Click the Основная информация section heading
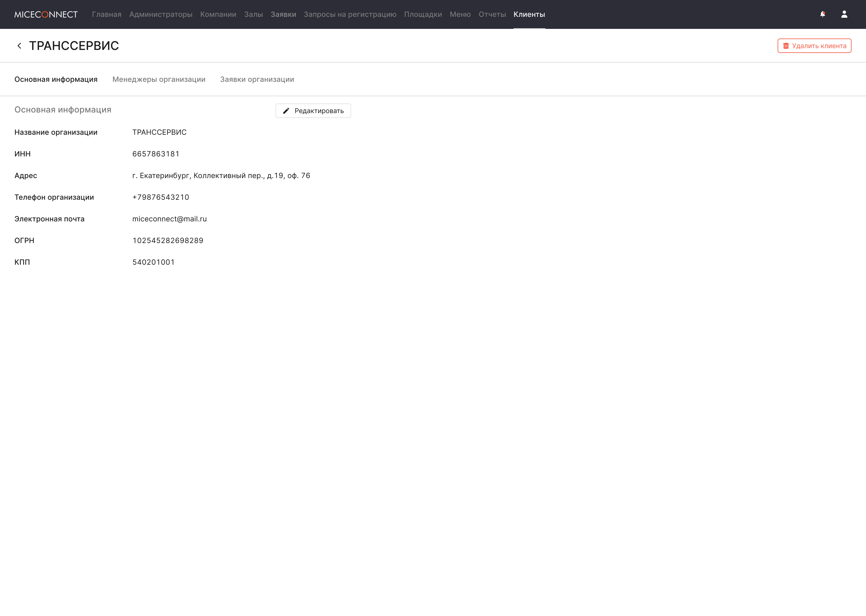This screenshot has height=616, width=866. 63,109
